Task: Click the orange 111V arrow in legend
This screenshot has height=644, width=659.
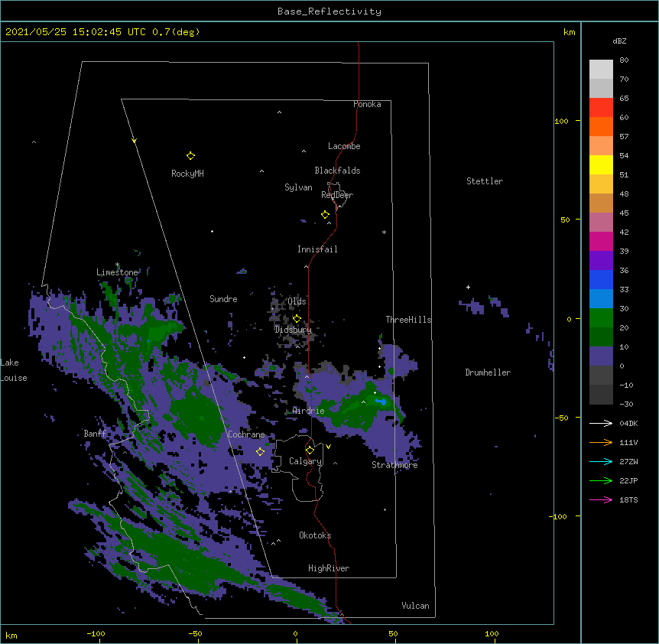Action: click(x=601, y=442)
